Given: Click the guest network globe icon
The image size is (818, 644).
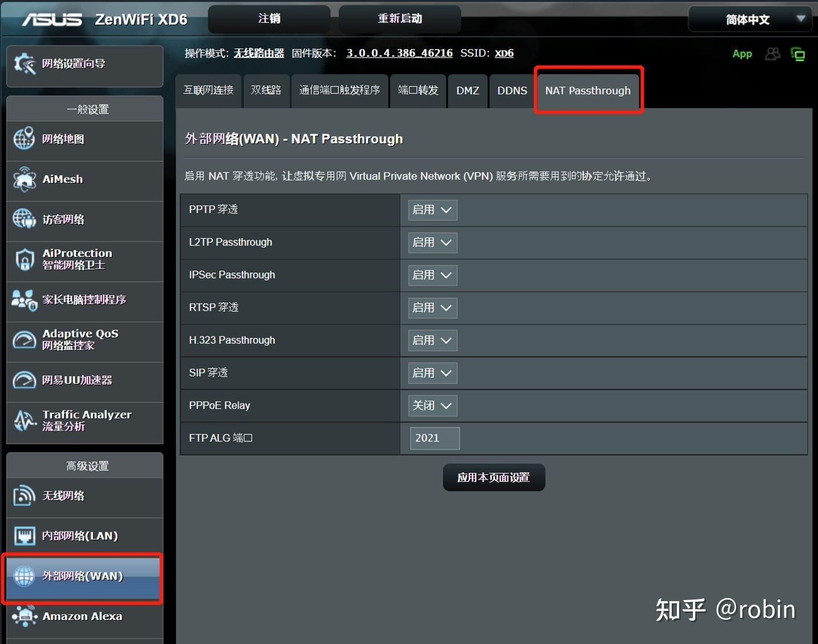Looking at the screenshot, I should [x=24, y=219].
